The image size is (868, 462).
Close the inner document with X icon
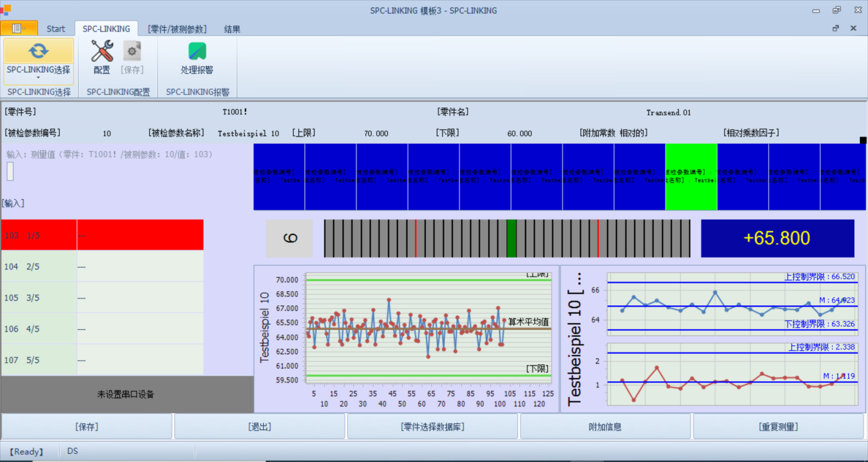[x=853, y=28]
